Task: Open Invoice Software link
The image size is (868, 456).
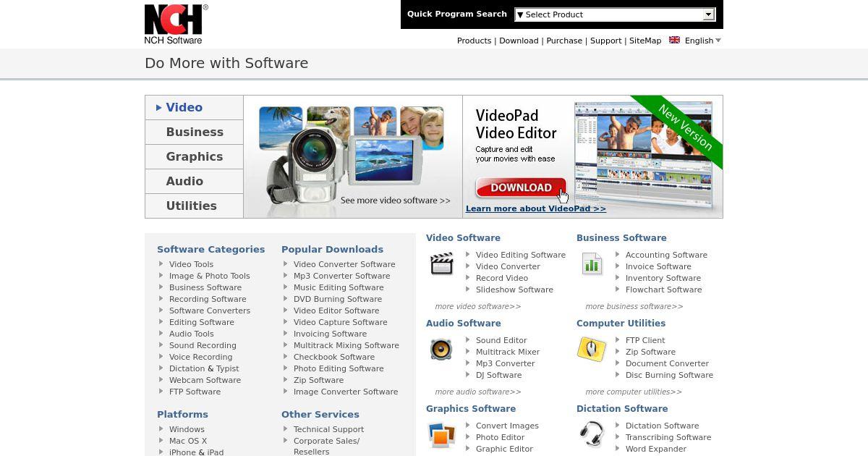Action: [x=658, y=266]
